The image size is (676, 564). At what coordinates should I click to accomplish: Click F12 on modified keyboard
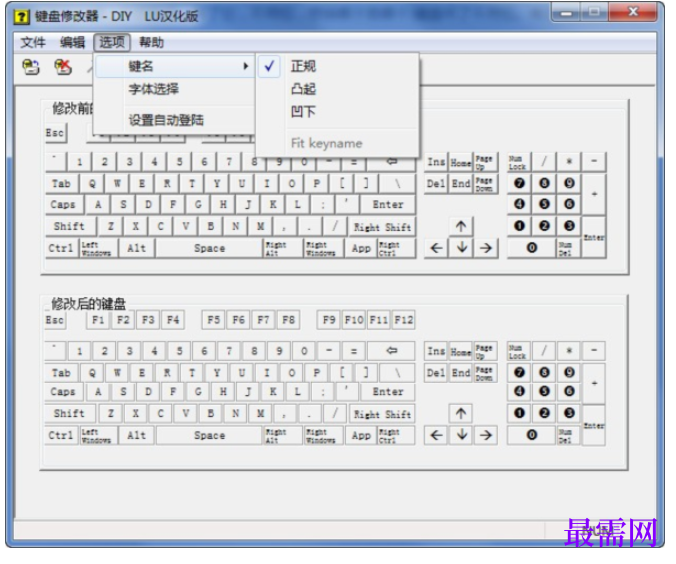(x=404, y=320)
